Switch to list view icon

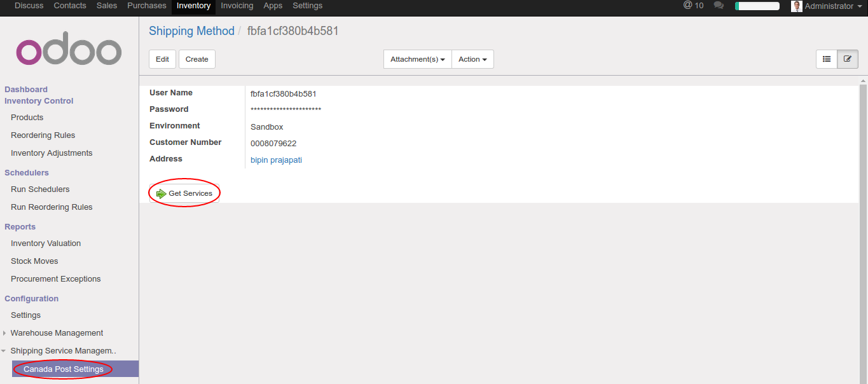click(x=827, y=59)
